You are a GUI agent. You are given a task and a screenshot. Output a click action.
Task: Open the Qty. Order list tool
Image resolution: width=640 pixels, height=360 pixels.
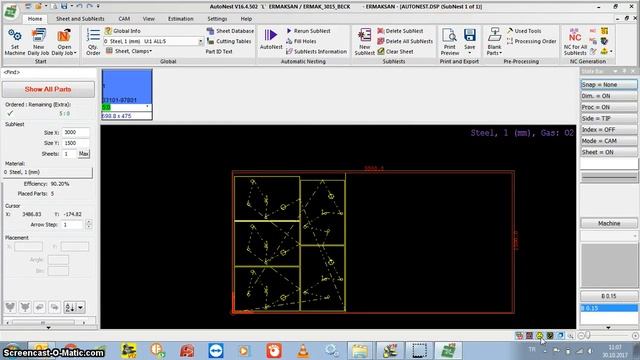(93, 42)
